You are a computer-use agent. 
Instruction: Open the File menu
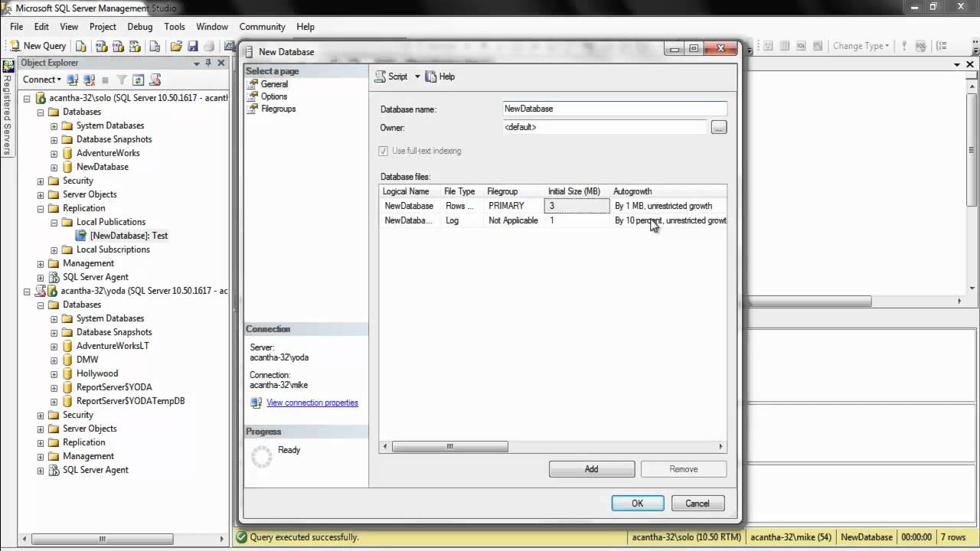click(16, 27)
